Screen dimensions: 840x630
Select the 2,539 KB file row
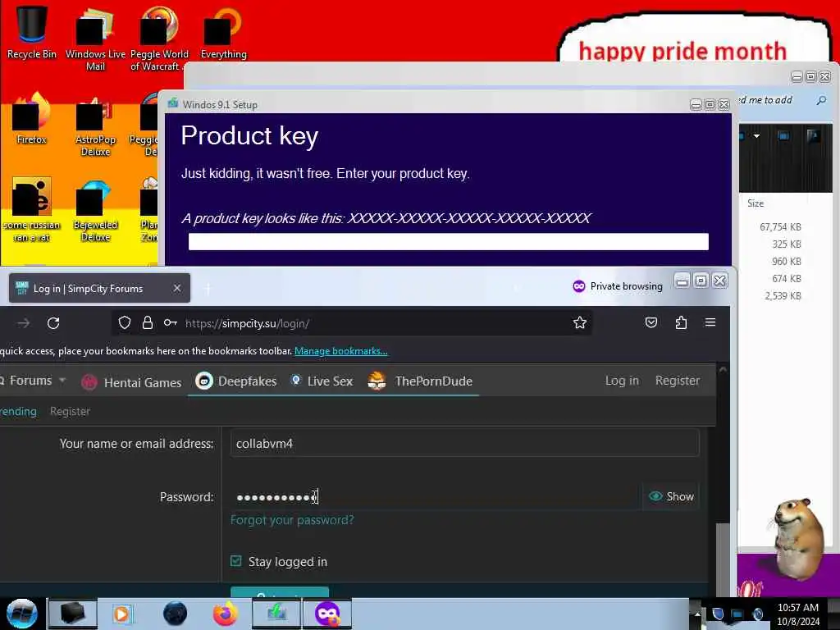pyautogui.click(x=783, y=295)
